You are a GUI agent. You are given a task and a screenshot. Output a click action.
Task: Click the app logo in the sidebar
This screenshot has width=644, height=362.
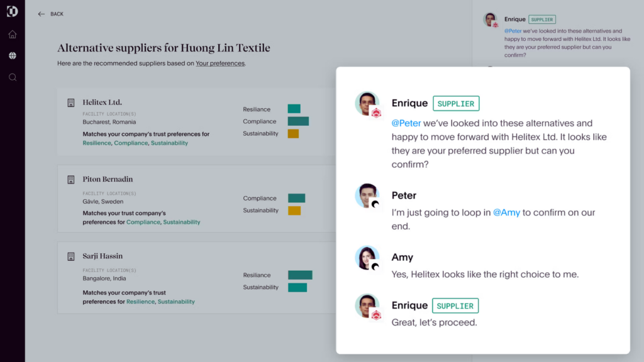(13, 11)
